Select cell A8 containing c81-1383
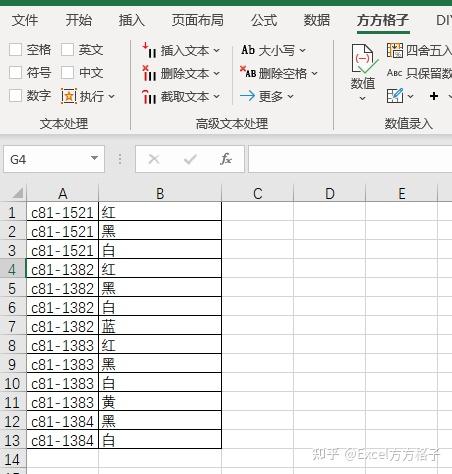 (63, 345)
